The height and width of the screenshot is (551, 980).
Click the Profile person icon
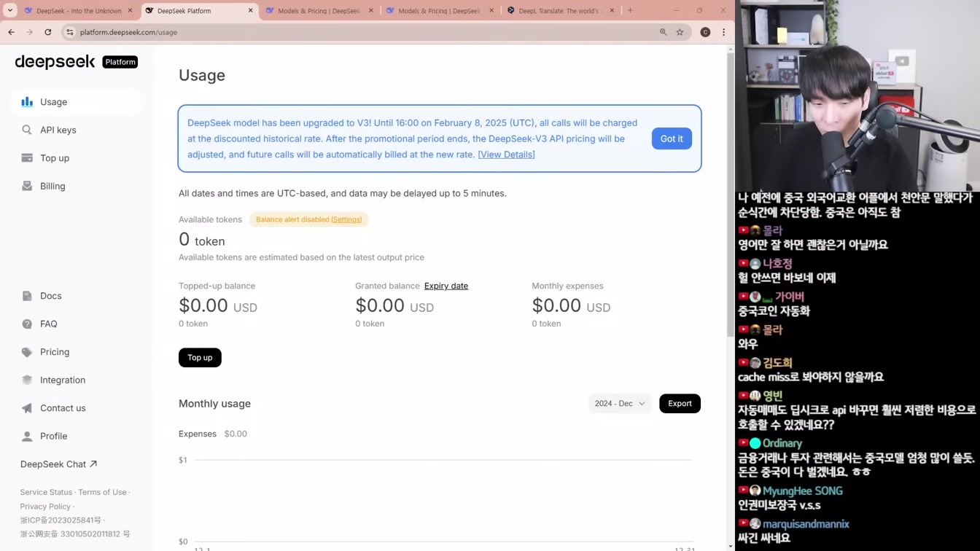point(27,436)
